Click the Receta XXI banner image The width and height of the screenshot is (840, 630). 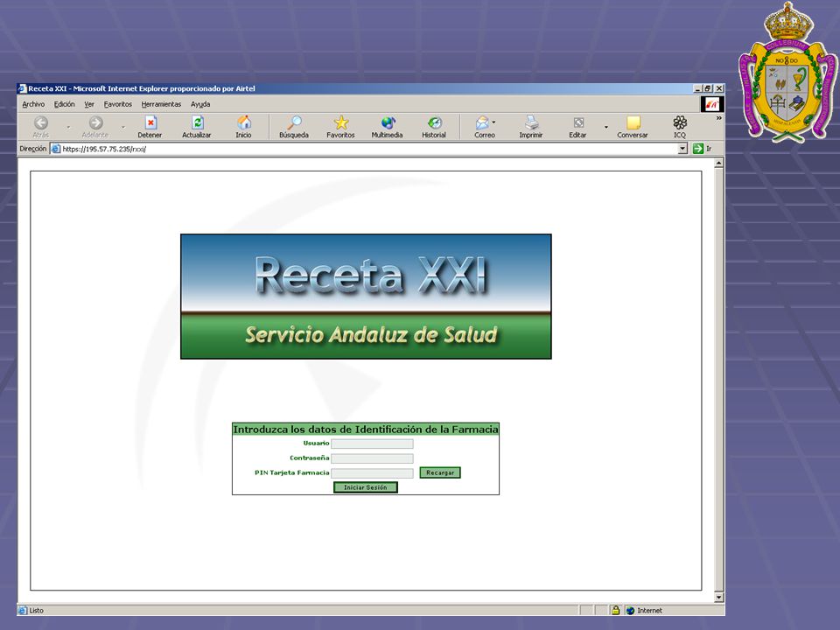[x=366, y=297]
